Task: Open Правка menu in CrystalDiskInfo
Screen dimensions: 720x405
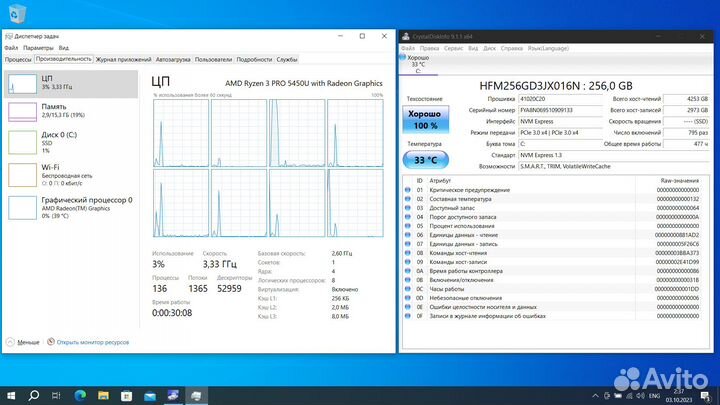Action: (429, 48)
